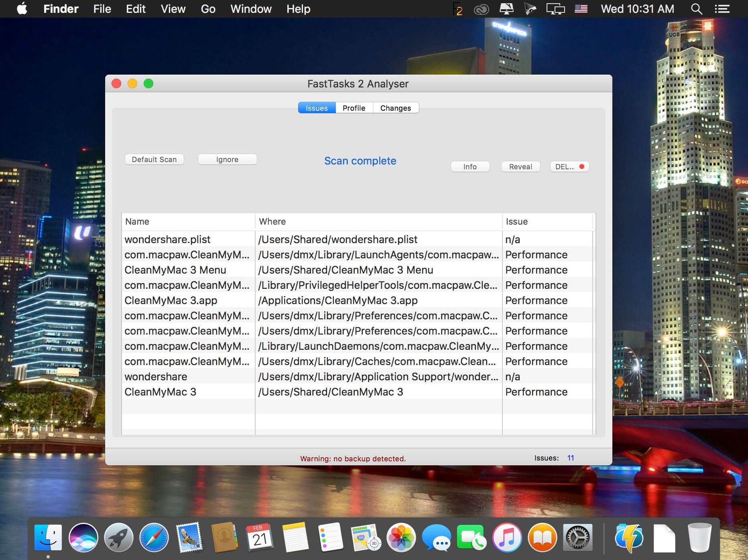This screenshot has width=748, height=560.
Task: Click the Reveal button
Action: point(520,166)
